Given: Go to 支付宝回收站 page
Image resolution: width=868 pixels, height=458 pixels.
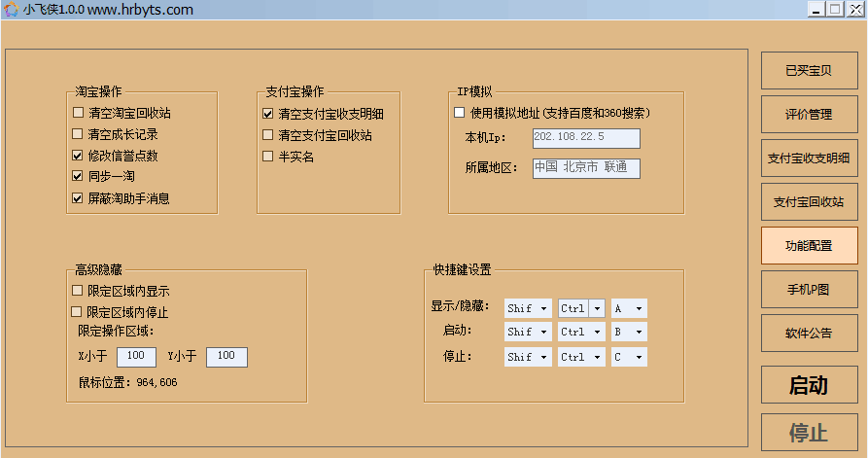Looking at the screenshot, I should tap(809, 202).
